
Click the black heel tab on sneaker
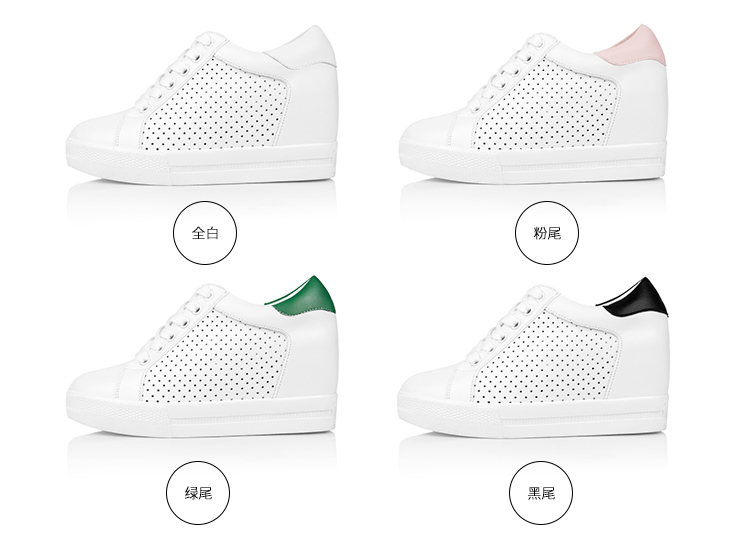pyautogui.click(x=639, y=298)
